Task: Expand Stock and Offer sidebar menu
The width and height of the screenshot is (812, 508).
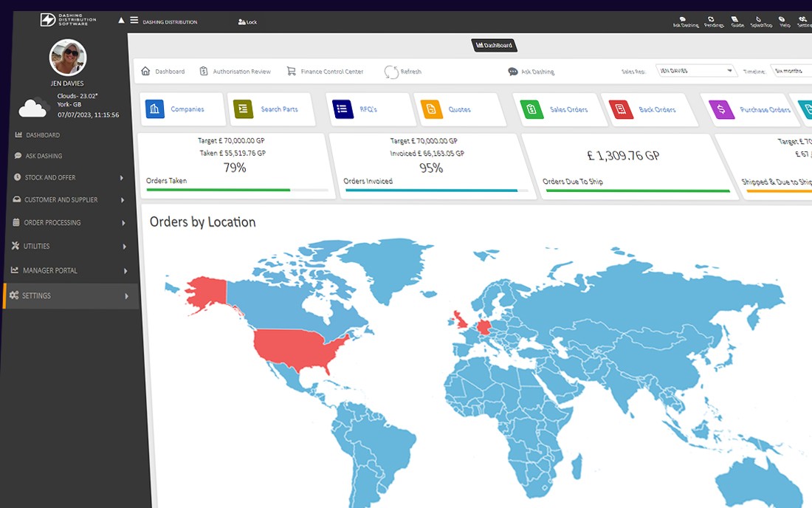Action: [69, 178]
